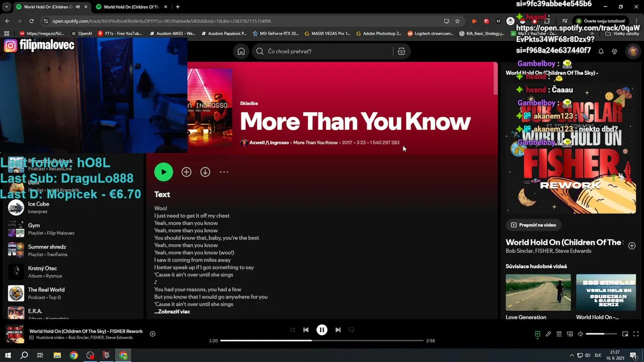The width and height of the screenshot is (644, 362).
Task: Open connect to a device
Action: [570, 334]
